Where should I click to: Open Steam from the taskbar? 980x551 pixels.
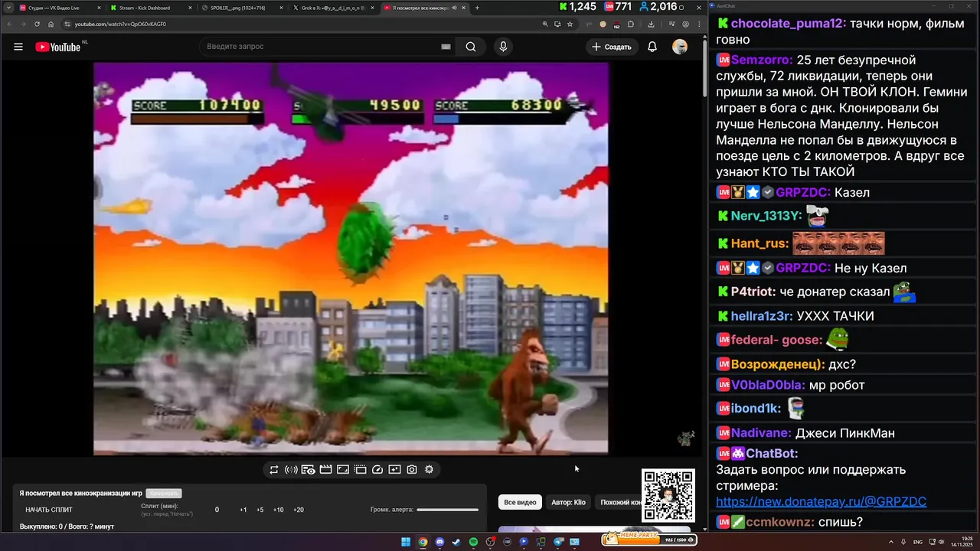click(456, 542)
